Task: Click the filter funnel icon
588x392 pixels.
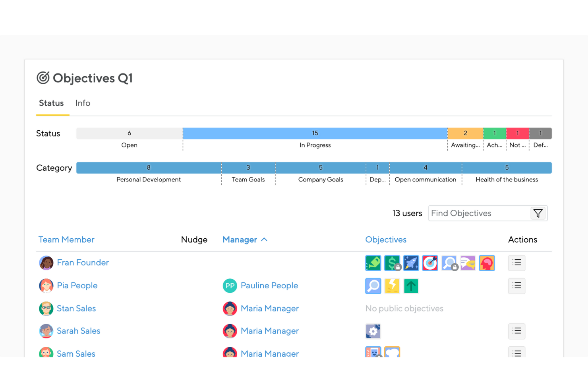Action: [x=538, y=213]
